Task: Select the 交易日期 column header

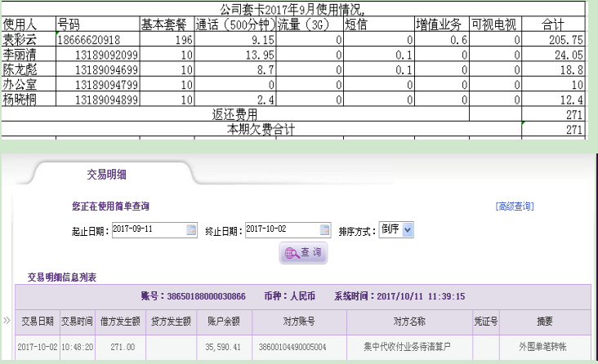Action: pos(37,321)
